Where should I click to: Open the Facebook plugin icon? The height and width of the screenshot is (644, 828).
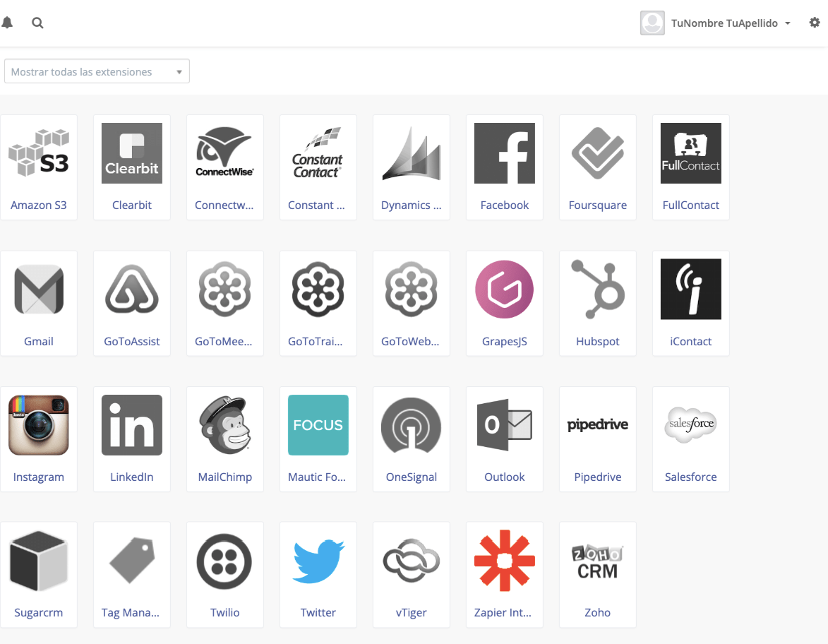(504, 153)
